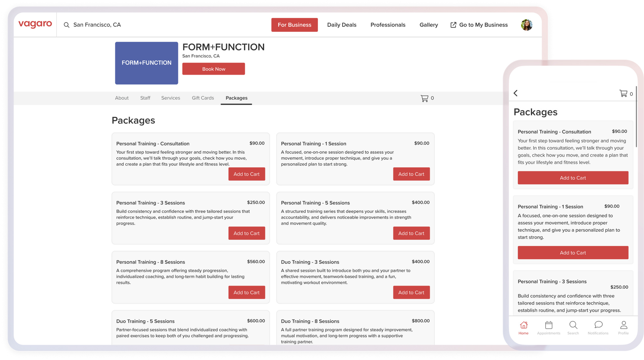Click the $600.00 price
644x360 pixels.
click(x=256, y=321)
